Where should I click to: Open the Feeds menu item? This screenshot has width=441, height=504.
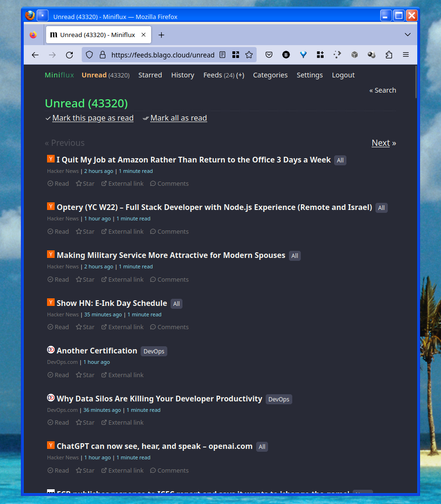(x=212, y=75)
